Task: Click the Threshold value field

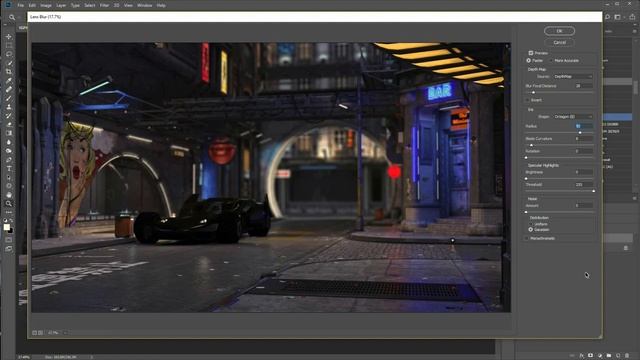Action: [x=584, y=185]
